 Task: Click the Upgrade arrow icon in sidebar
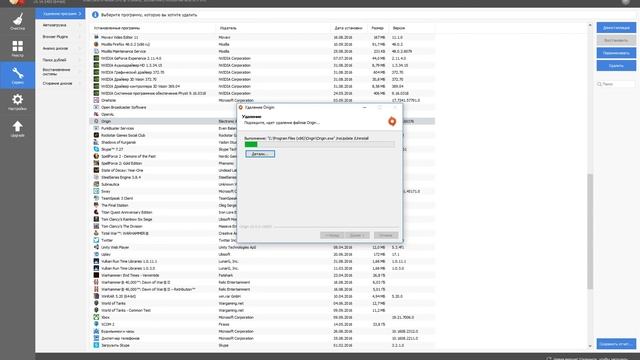(18, 126)
